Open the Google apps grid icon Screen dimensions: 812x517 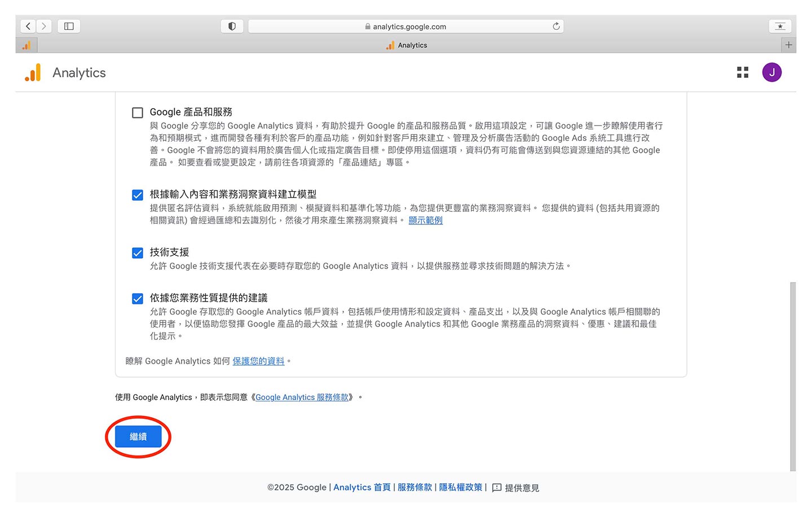pyautogui.click(x=743, y=72)
